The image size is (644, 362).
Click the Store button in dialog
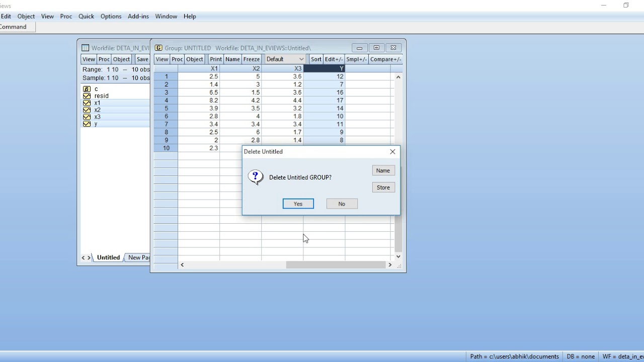pos(383,188)
